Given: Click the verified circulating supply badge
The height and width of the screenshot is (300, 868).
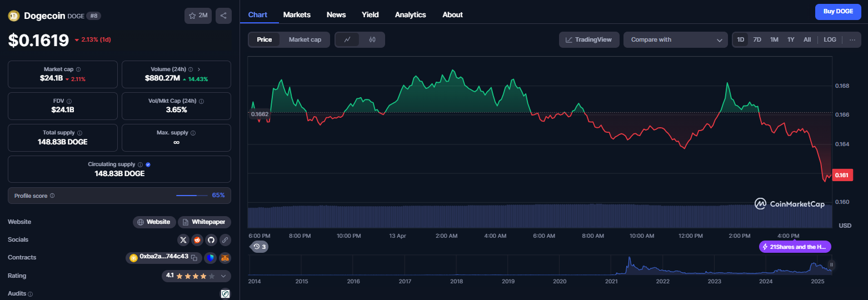Looking at the screenshot, I should click(x=148, y=165).
